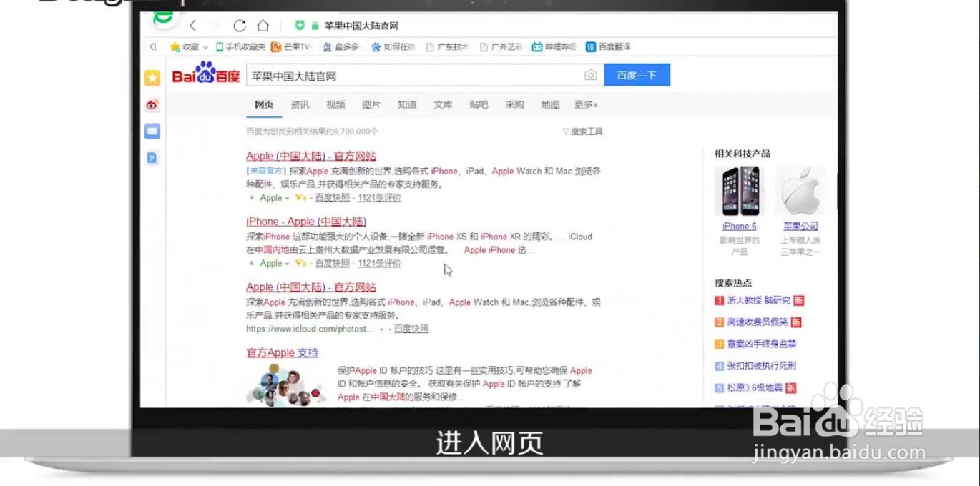Switch to the 采购 tab

coord(514,105)
